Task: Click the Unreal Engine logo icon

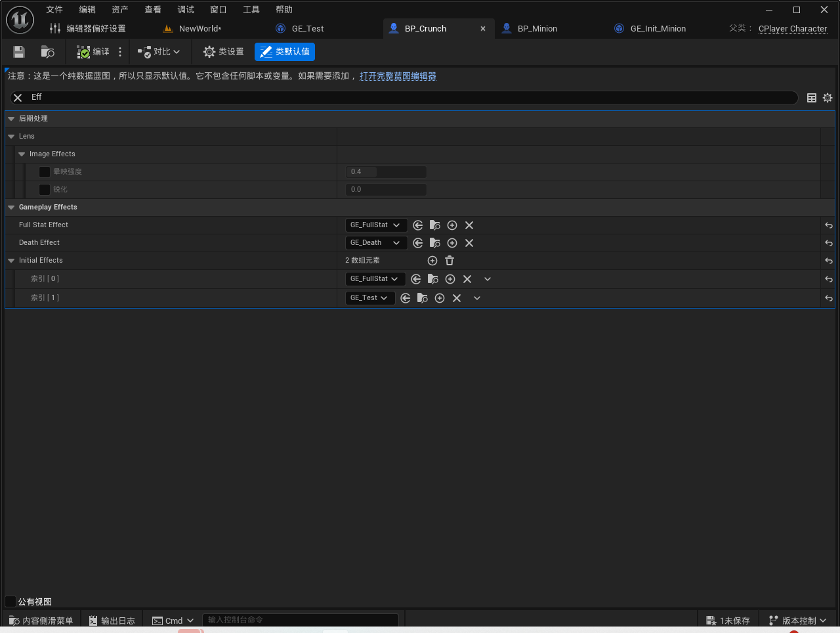Action: 20,20
